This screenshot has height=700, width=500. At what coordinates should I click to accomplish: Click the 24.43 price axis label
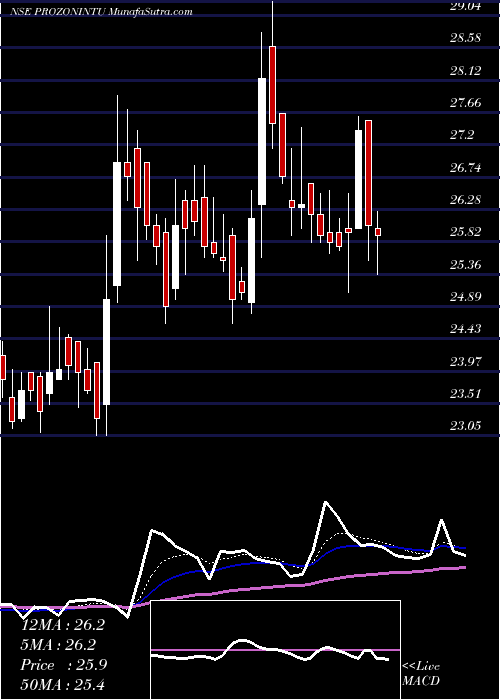click(x=465, y=329)
